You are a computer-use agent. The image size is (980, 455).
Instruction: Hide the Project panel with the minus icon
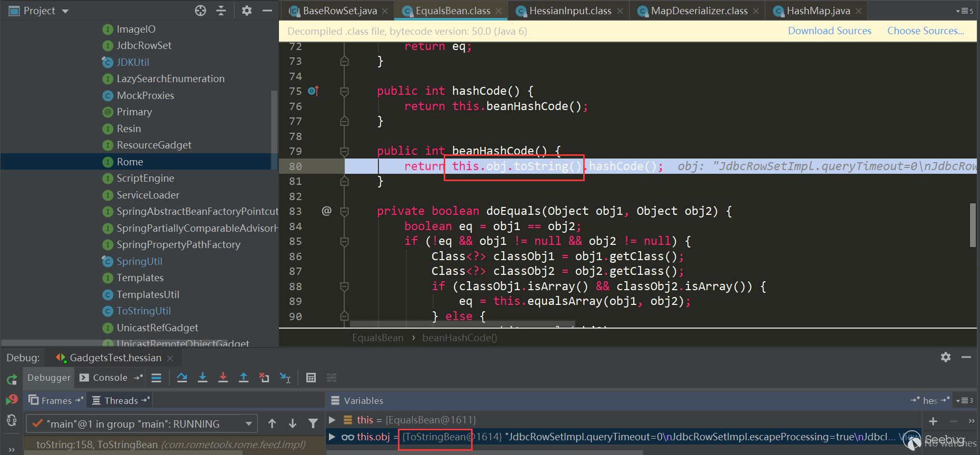267,11
